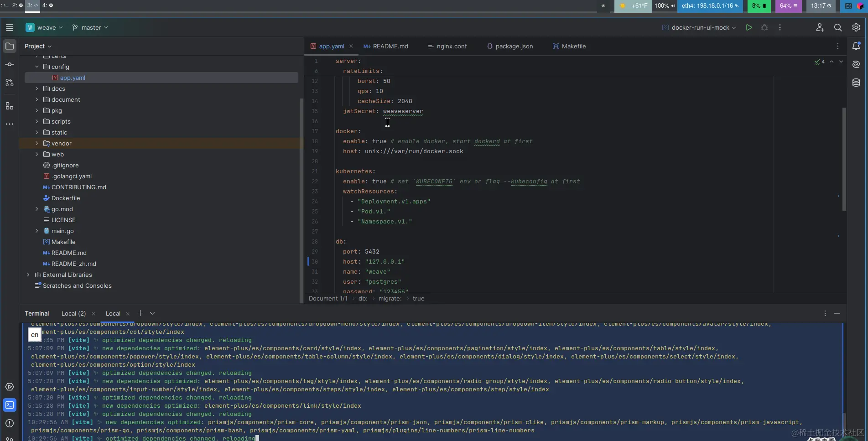The width and height of the screenshot is (868, 441).
Task: Open IDE settings gear icon
Action: 856,27
